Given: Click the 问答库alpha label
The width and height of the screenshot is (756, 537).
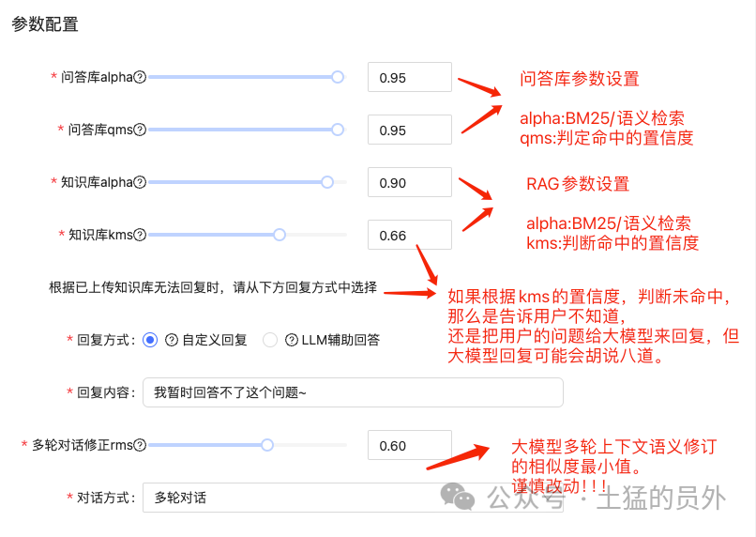Looking at the screenshot, I should (97, 77).
